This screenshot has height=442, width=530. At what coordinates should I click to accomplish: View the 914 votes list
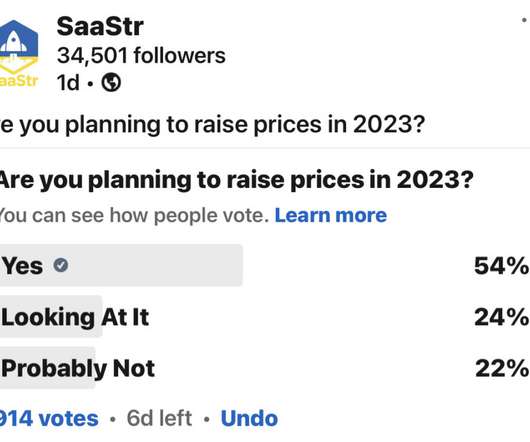pyautogui.click(x=49, y=418)
